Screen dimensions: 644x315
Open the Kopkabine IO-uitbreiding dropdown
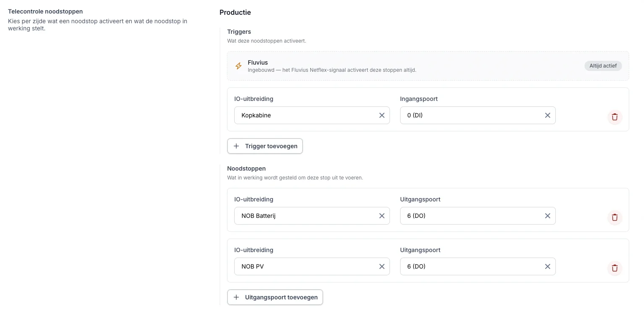pos(312,115)
